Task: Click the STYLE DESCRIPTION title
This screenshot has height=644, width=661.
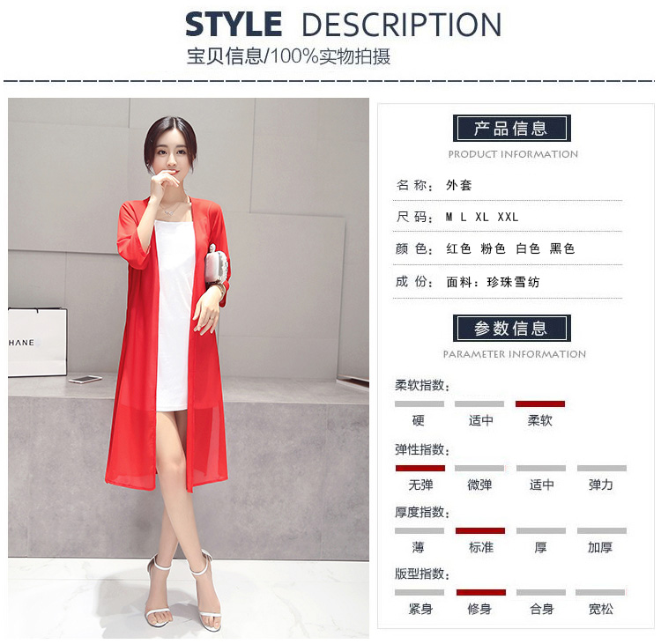Action: tap(344, 25)
